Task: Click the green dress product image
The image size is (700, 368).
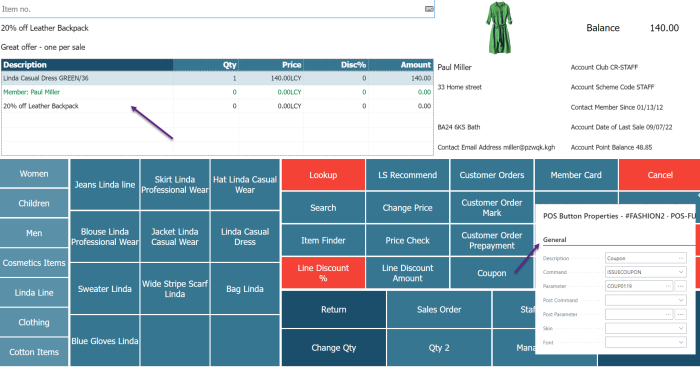Action: tap(499, 28)
